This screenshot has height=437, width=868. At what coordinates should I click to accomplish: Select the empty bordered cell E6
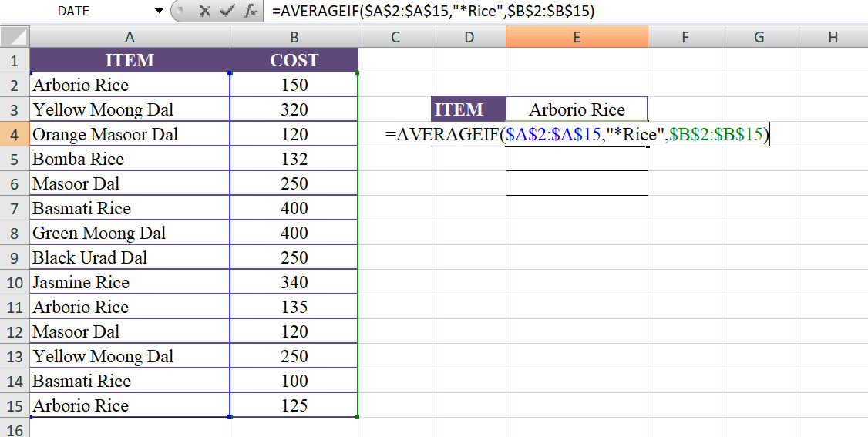tap(576, 183)
